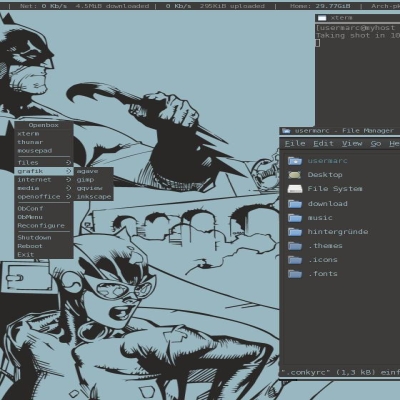Open the File menu in File Manager
The image size is (400, 400).
pyautogui.click(x=295, y=143)
